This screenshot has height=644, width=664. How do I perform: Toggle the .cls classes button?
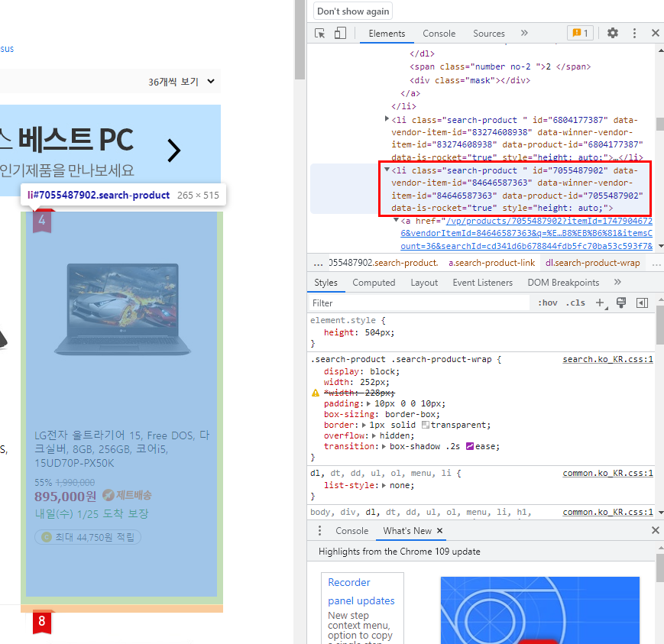[x=575, y=303]
